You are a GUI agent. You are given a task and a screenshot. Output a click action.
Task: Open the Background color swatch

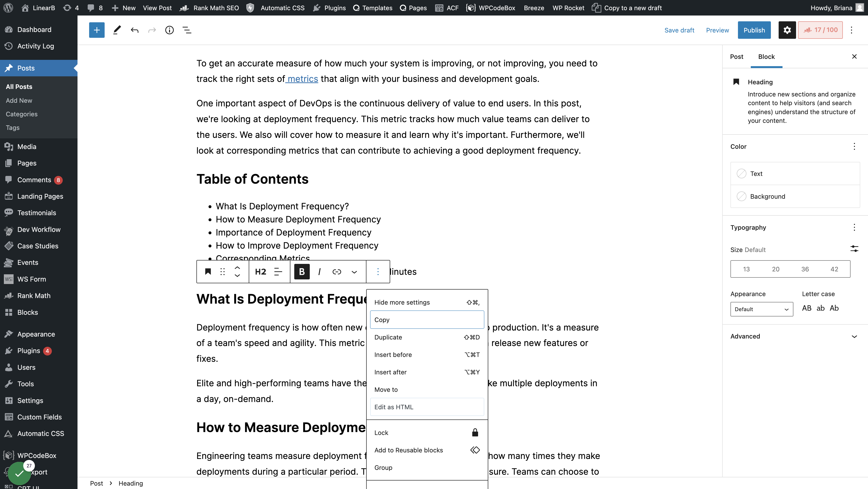coord(795,196)
